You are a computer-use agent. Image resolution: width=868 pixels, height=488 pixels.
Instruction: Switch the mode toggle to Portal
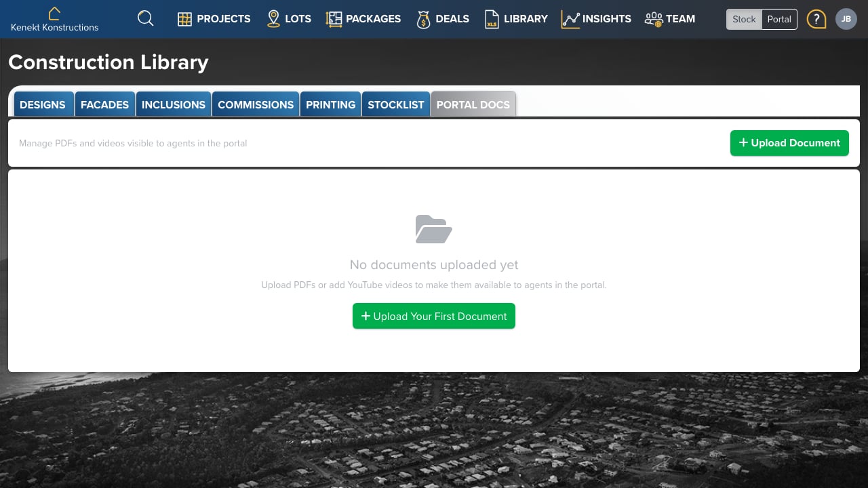pos(779,19)
